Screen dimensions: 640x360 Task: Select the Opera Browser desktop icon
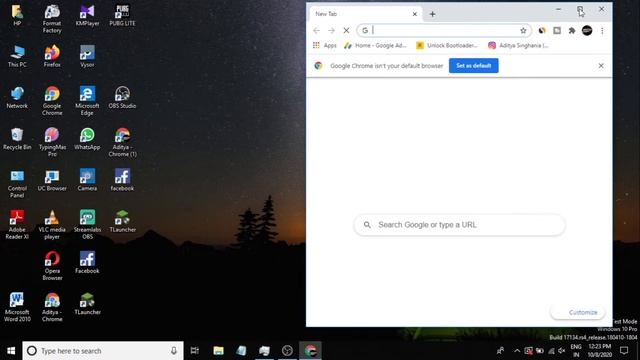click(x=52, y=267)
